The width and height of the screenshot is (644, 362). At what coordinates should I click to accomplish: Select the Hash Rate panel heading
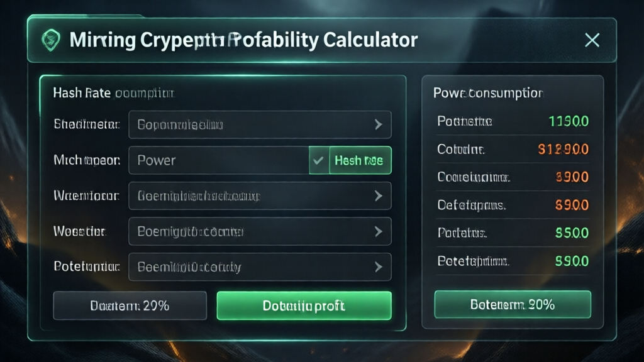point(113,94)
